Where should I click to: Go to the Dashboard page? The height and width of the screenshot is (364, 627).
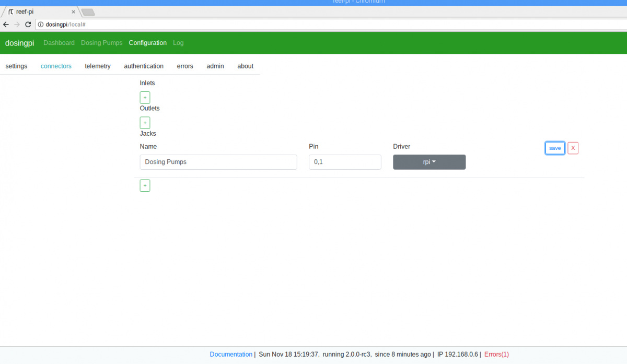(x=59, y=43)
